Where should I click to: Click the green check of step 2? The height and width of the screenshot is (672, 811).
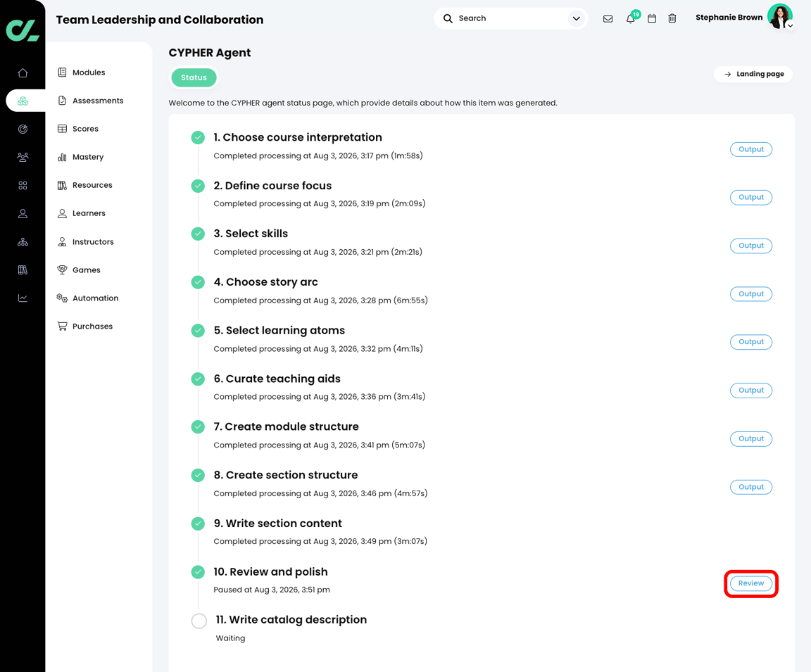[198, 186]
